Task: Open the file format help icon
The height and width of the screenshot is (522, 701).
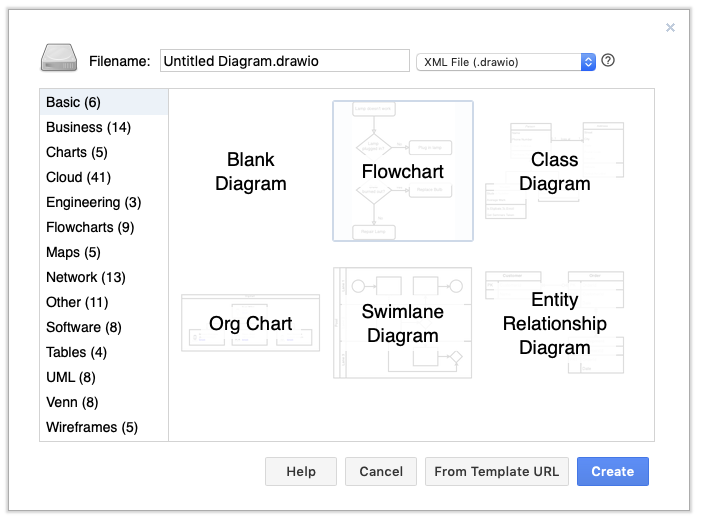Action: click(x=608, y=60)
